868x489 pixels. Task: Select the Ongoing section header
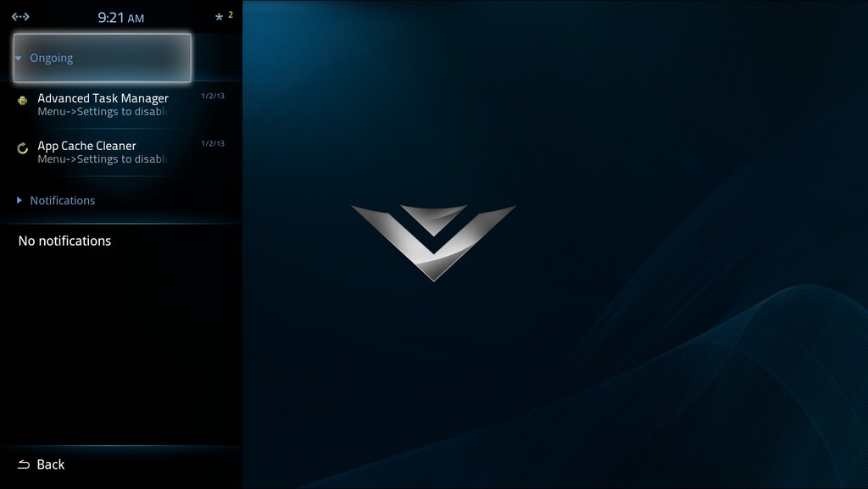pyautogui.click(x=103, y=58)
